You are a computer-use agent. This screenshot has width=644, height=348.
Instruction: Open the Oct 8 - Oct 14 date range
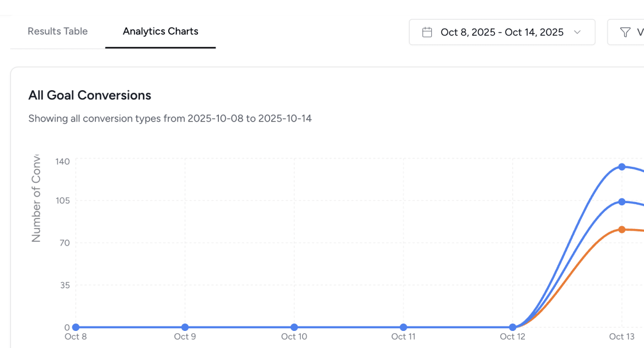(502, 32)
